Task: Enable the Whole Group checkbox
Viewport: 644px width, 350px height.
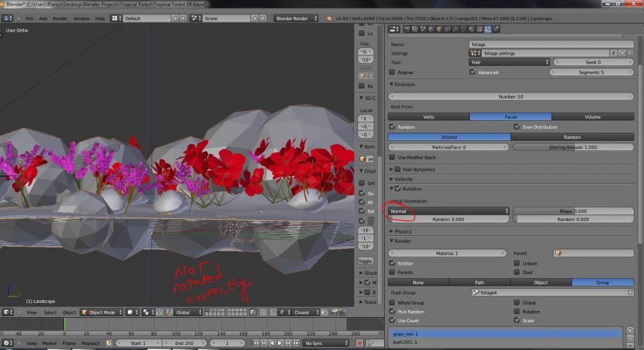Action: coord(392,303)
